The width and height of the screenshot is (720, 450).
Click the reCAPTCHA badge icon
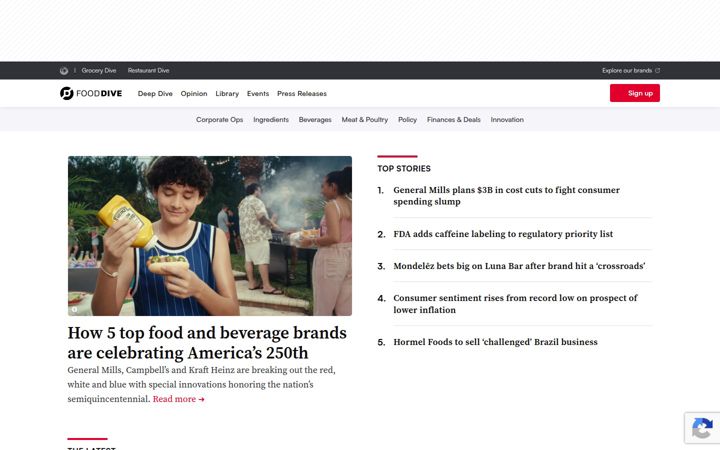pos(702,428)
